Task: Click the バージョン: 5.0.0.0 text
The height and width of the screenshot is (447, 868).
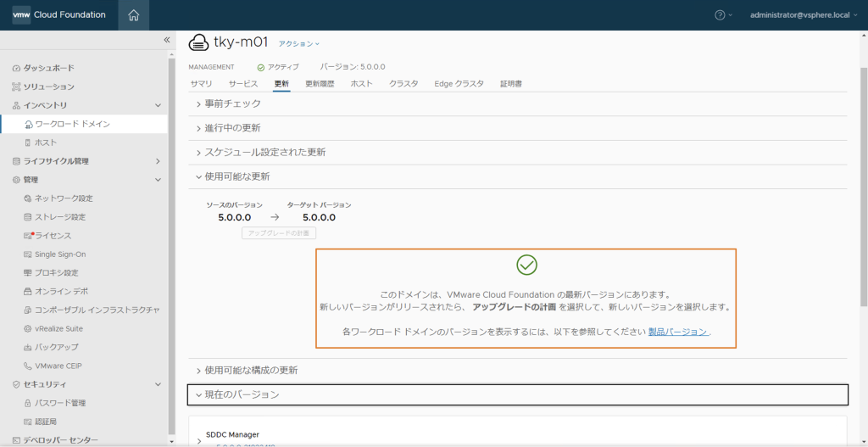Action: click(353, 67)
